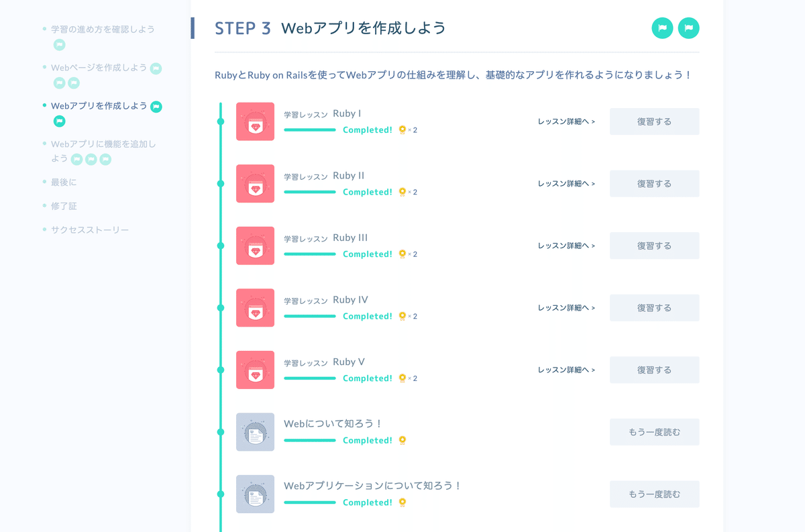This screenshot has width=805, height=532.
Task: Click the Ruby V gem icon
Action: [255, 370]
